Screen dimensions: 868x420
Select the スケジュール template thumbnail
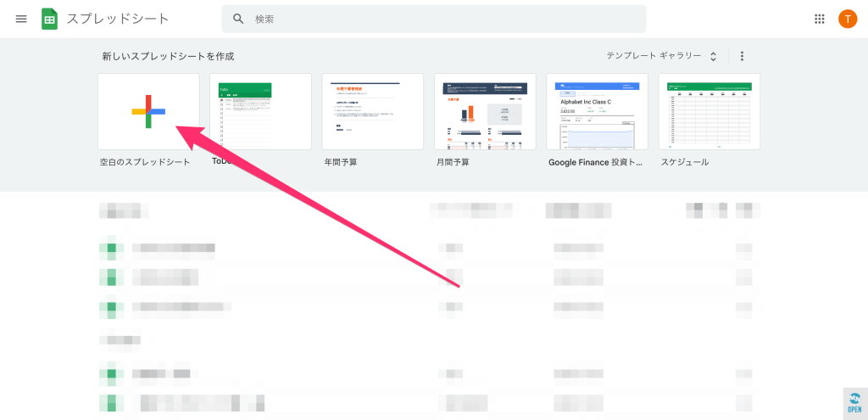(x=709, y=111)
